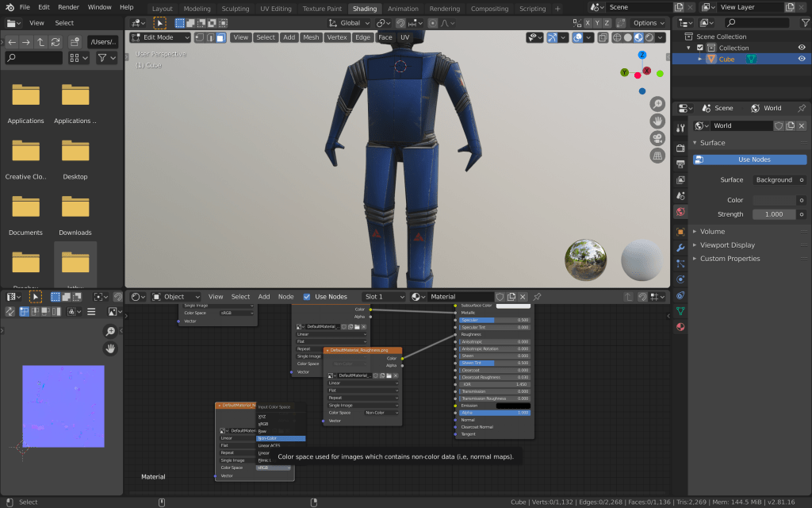Toggle camera view with the camera icon
812x508 pixels.
[657, 138]
